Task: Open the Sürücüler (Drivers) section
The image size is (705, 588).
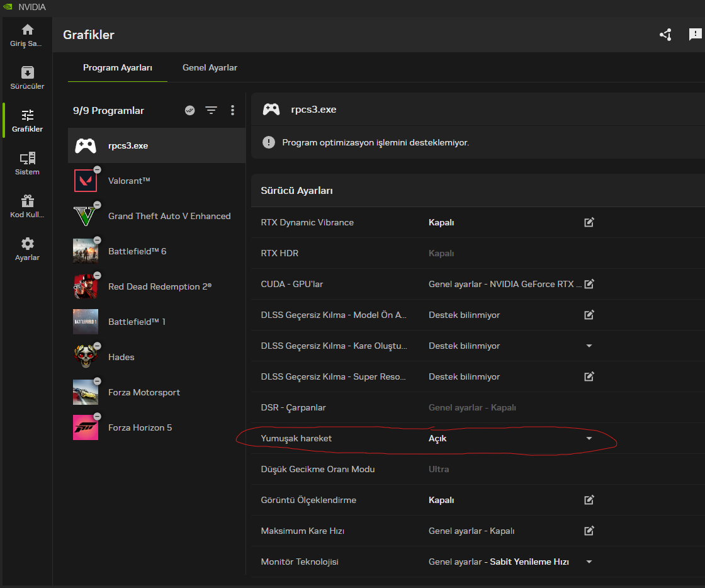Action: [28, 77]
